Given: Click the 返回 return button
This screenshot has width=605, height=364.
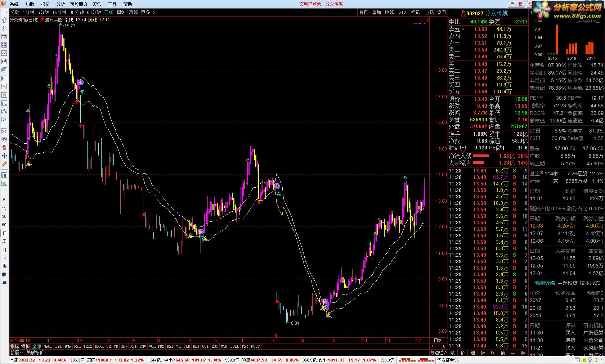Looking at the screenshot, I should pos(442,12).
